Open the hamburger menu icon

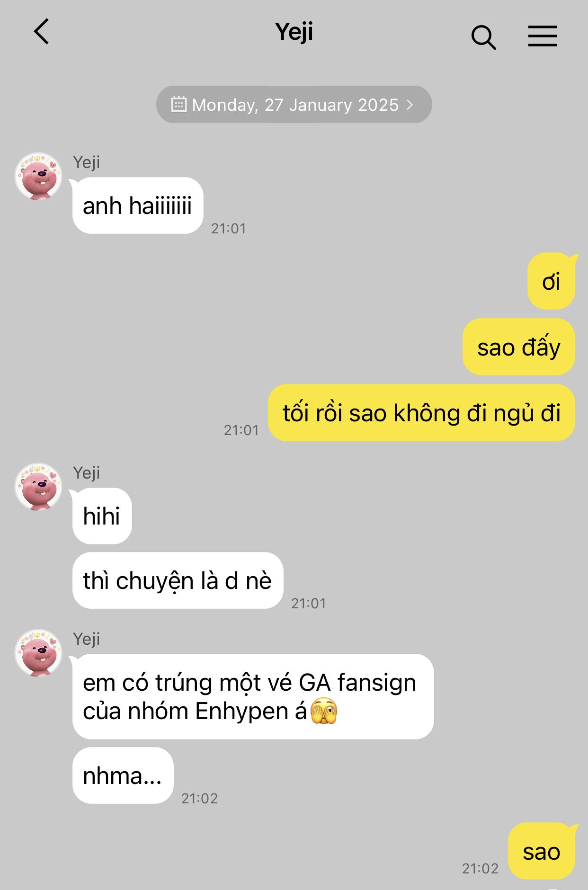543,36
